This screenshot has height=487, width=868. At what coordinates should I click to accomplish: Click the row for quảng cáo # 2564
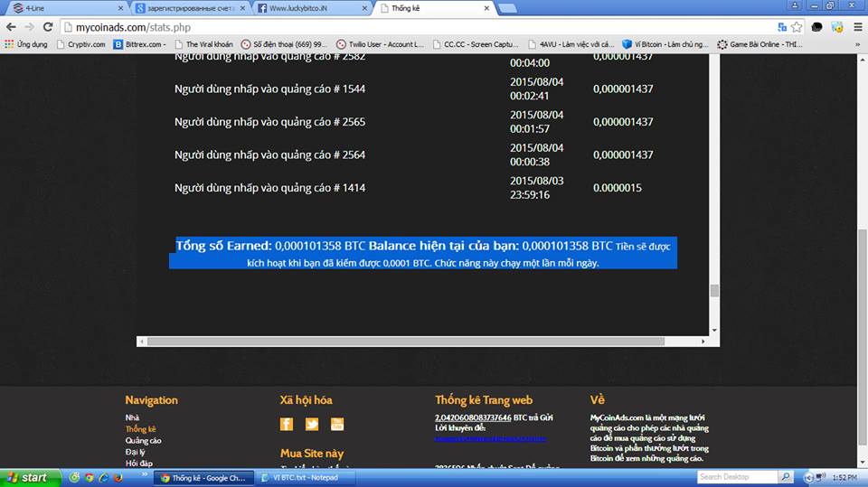click(414, 155)
